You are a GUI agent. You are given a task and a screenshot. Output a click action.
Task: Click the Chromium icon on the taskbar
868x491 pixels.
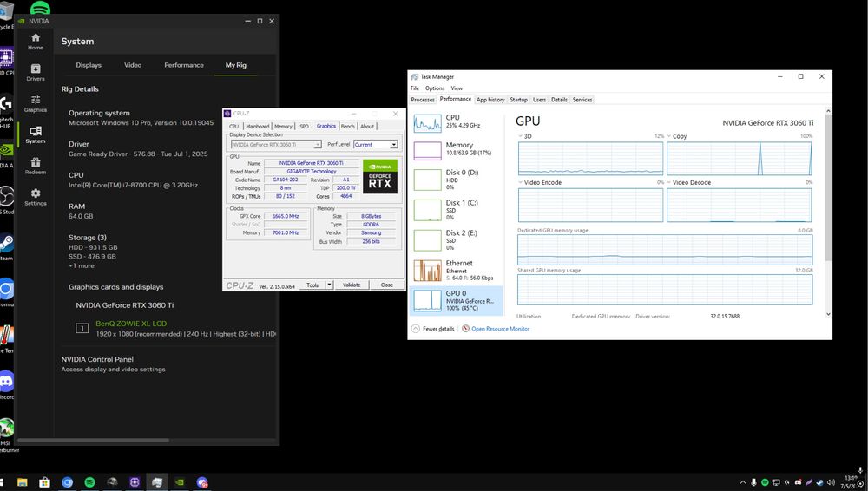pyautogui.click(x=67, y=482)
